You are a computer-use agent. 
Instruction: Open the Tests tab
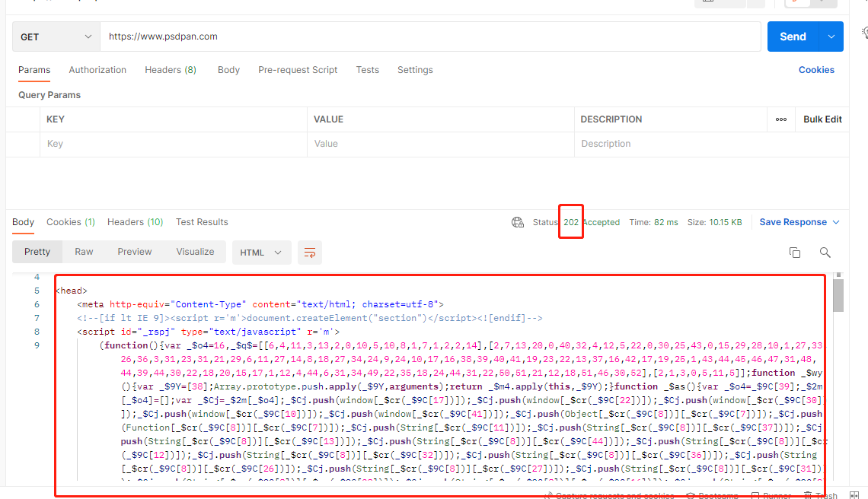(368, 70)
